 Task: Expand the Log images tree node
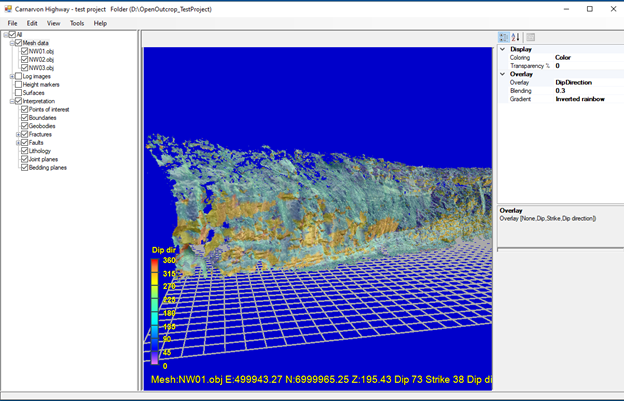(11, 76)
